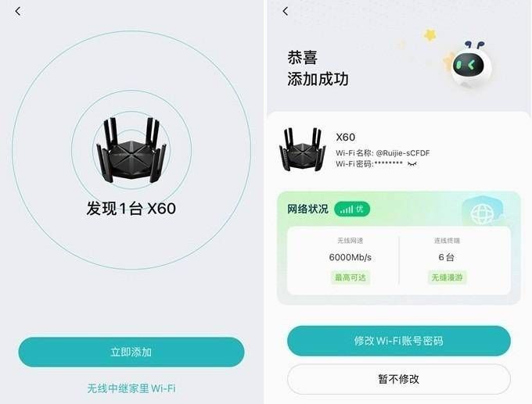Tap the robot mascot icon
Screen dimensions: 532x404
pyautogui.click(x=470, y=66)
